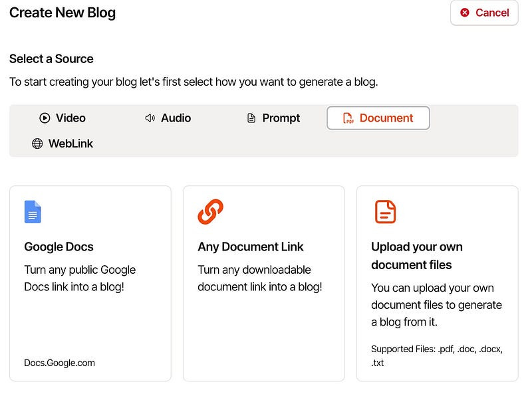Click the Cancel button
Image resolution: width=532 pixels, height=398 pixels.
coord(484,13)
